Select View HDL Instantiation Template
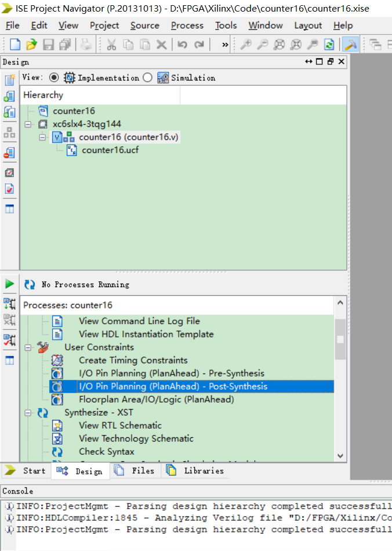The height and width of the screenshot is (551, 392). tap(146, 334)
